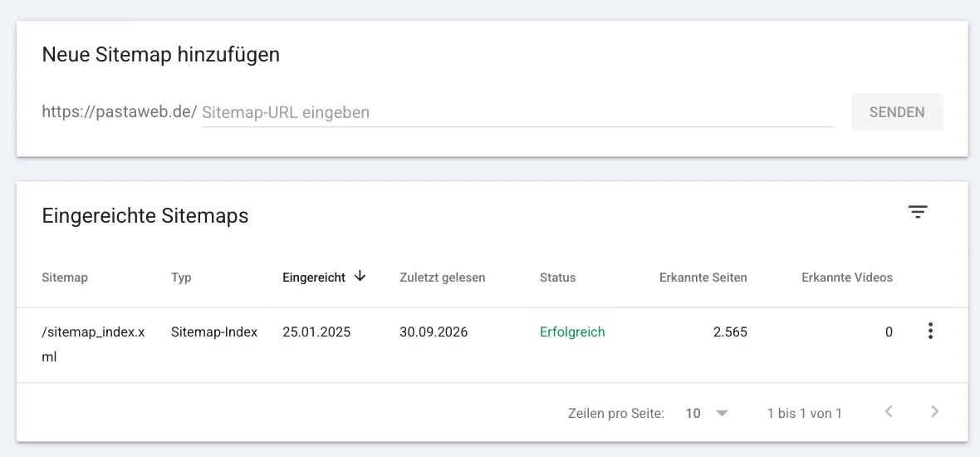Open rows per page dropdown showing 10
The width and height of the screenshot is (980, 457).
pyautogui.click(x=707, y=413)
